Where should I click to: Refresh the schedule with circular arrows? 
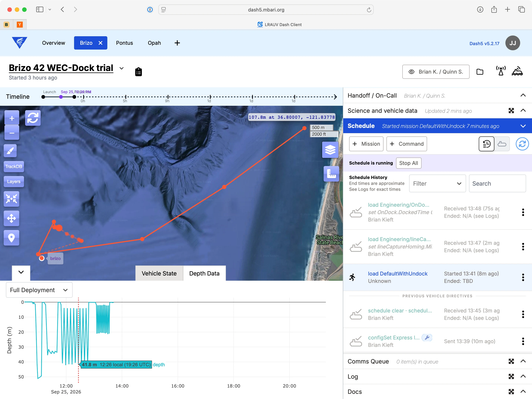522,144
